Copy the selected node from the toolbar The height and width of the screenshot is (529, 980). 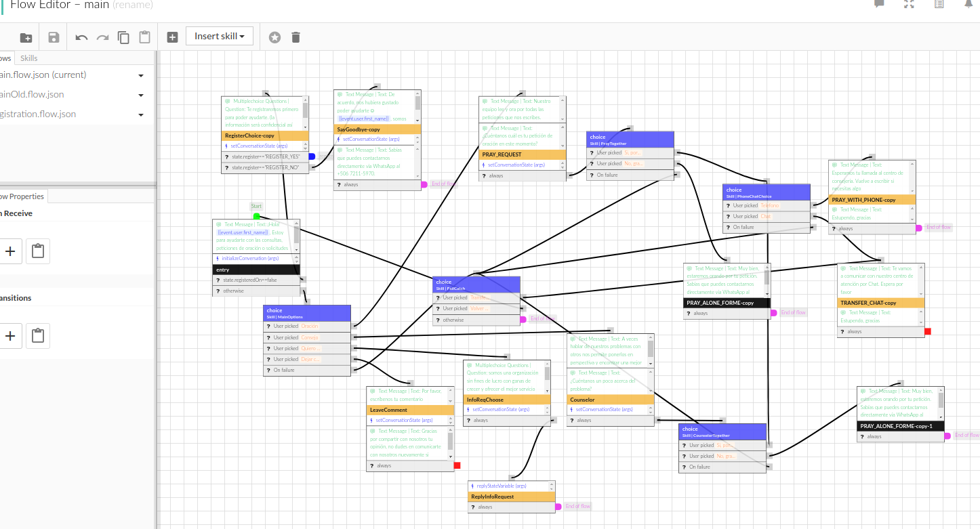tap(123, 37)
